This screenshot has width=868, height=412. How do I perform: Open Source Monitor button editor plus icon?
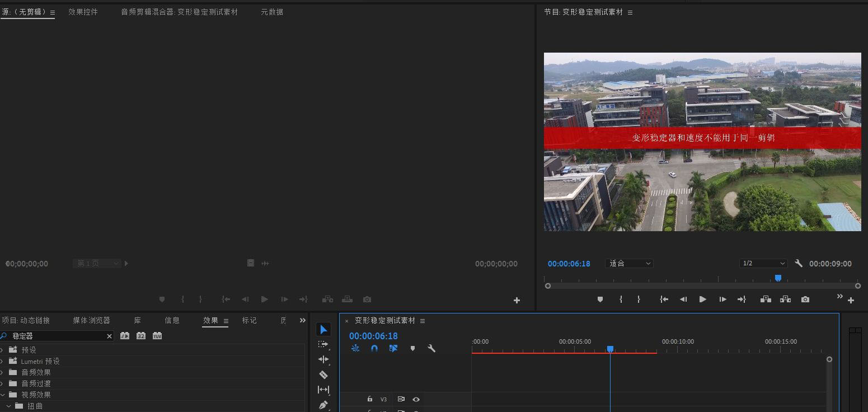pyautogui.click(x=517, y=301)
